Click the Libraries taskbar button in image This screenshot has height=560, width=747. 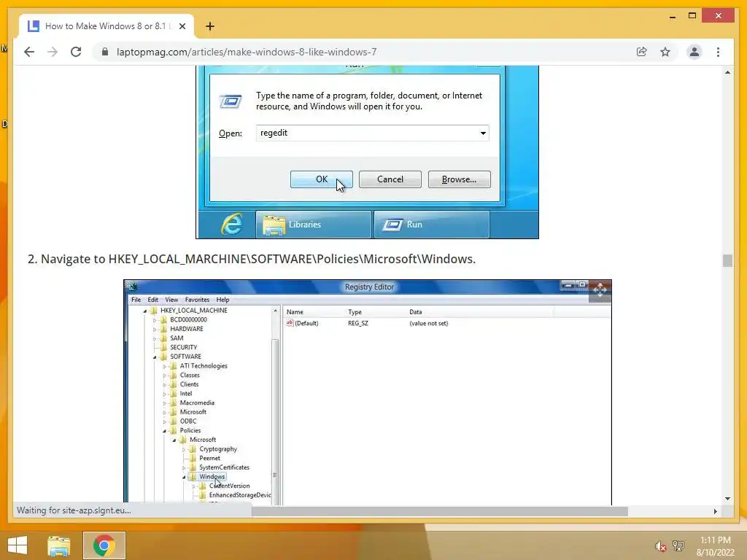pos(314,225)
